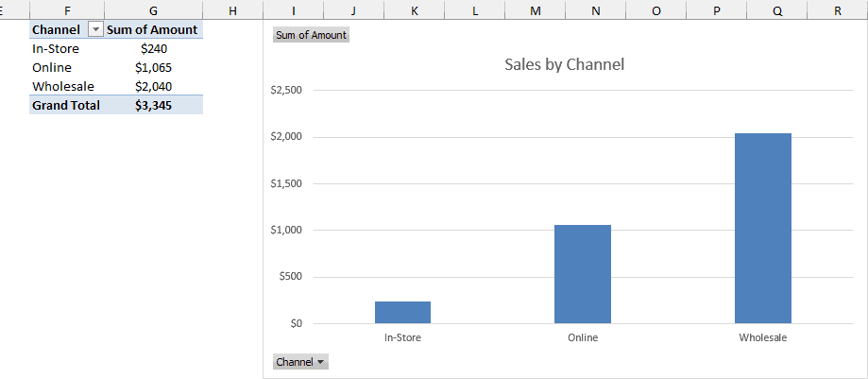Select column K header
The height and width of the screenshot is (379, 868).
click(x=415, y=10)
